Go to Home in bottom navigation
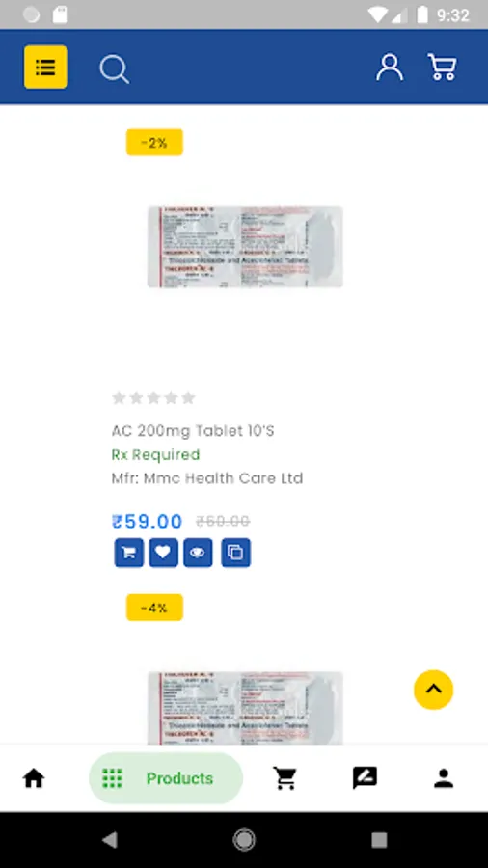The height and width of the screenshot is (868, 488). (34, 778)
